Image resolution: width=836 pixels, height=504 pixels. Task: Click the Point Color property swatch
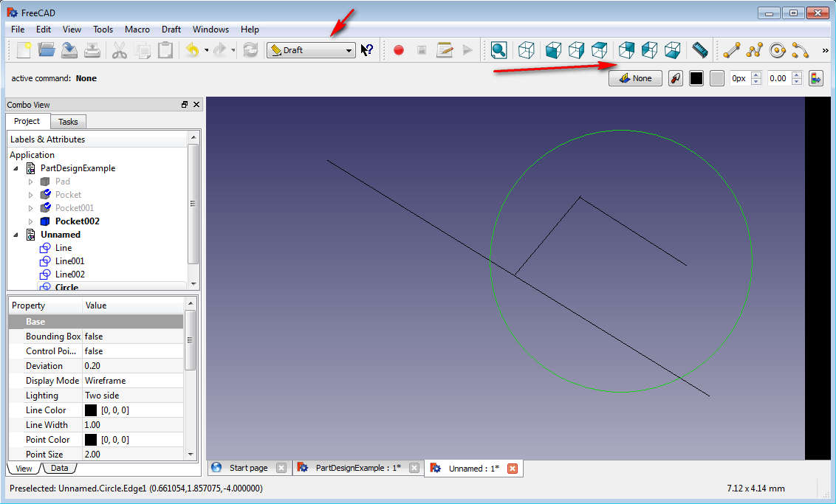click(91, 440)
